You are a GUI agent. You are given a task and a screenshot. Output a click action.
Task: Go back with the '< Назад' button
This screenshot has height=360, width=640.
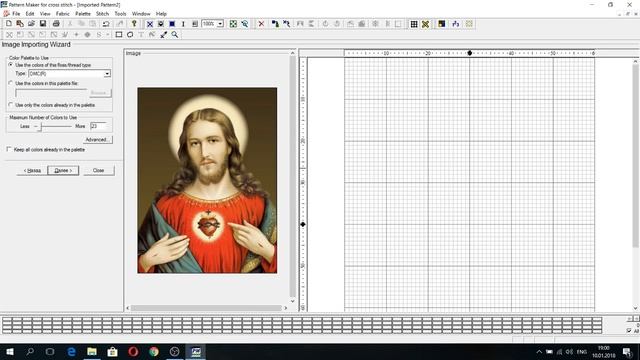(32, 171)
